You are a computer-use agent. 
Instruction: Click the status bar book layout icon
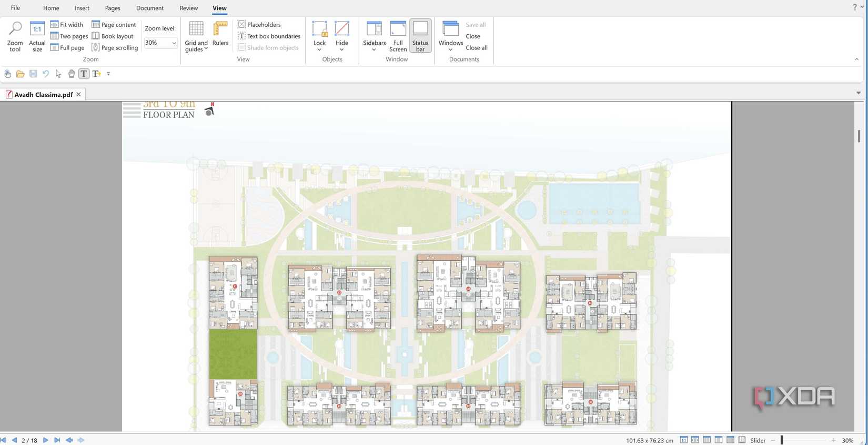(x=742, y=440)
